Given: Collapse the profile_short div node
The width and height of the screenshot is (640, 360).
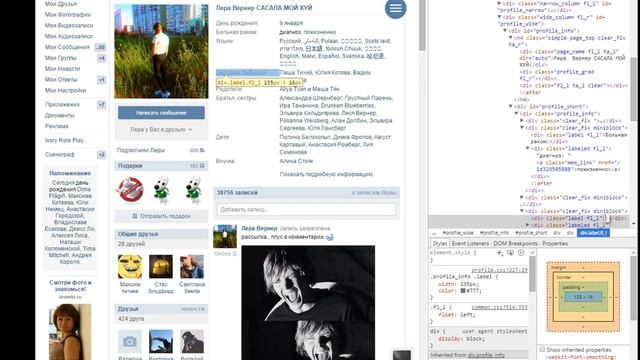Looking at the screenshot, I should click(x=511, y=107).
